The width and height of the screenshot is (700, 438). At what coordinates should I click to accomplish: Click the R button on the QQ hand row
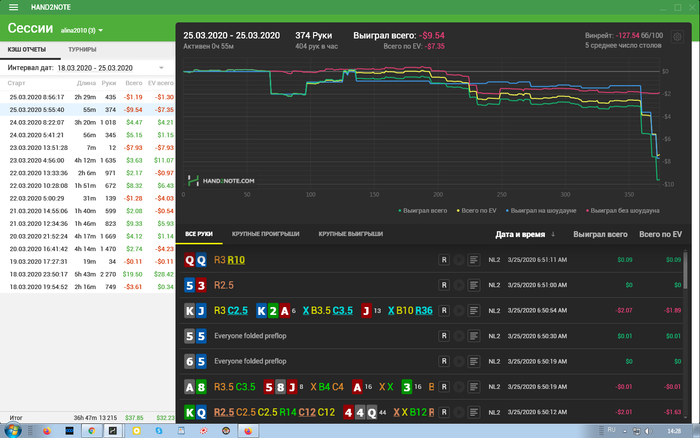[444, 260]
